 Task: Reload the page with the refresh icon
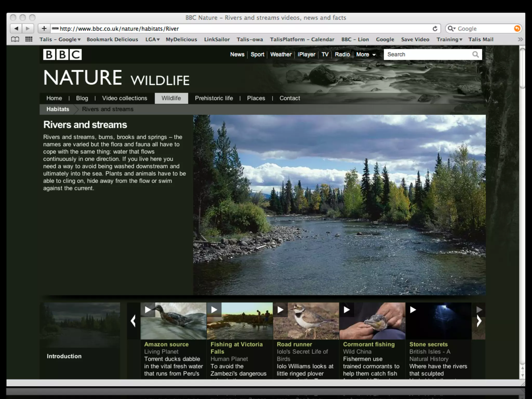[x=435, y=29]
